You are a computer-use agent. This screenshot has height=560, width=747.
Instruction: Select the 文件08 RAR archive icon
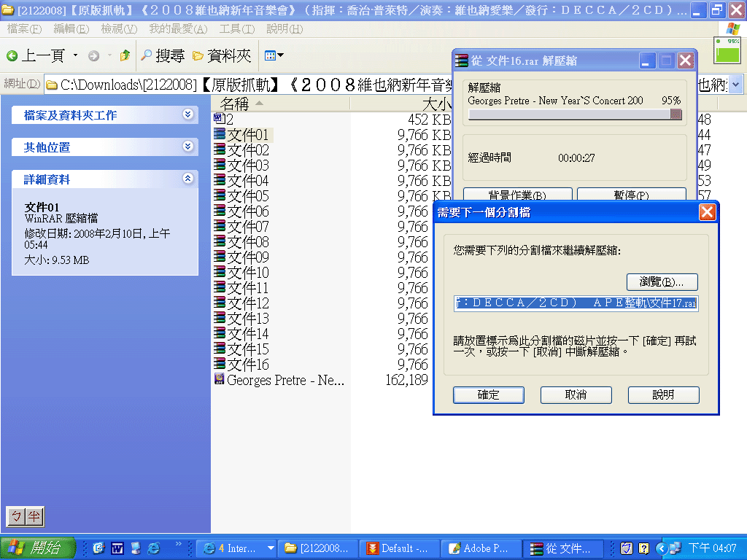click(x=219, y=241)
